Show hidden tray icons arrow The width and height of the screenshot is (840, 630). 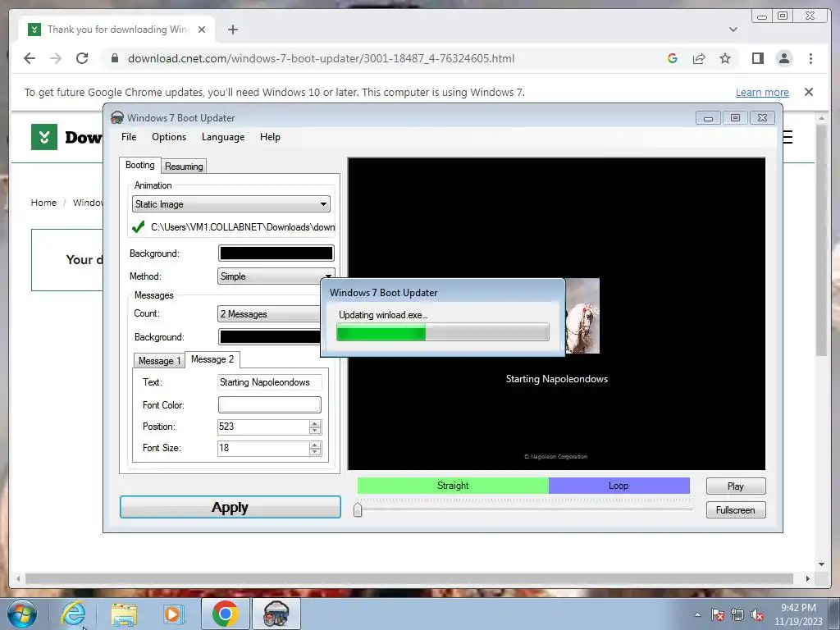point(697,614)
